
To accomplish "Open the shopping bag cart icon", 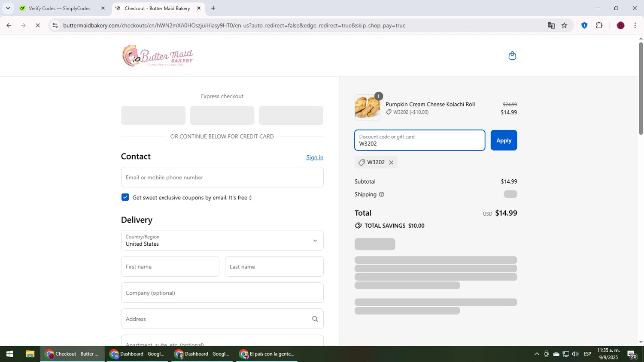I will [512, 56].
